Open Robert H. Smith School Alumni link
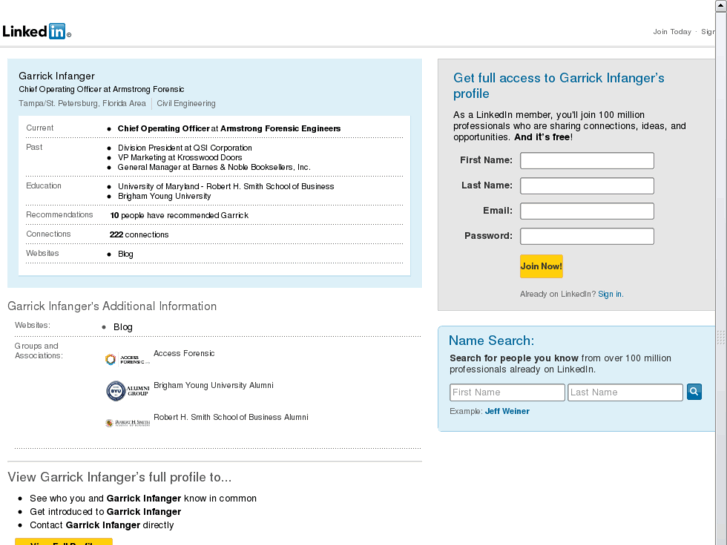Image resolution: width=727 pixels, height=545 pixels. 231,417
